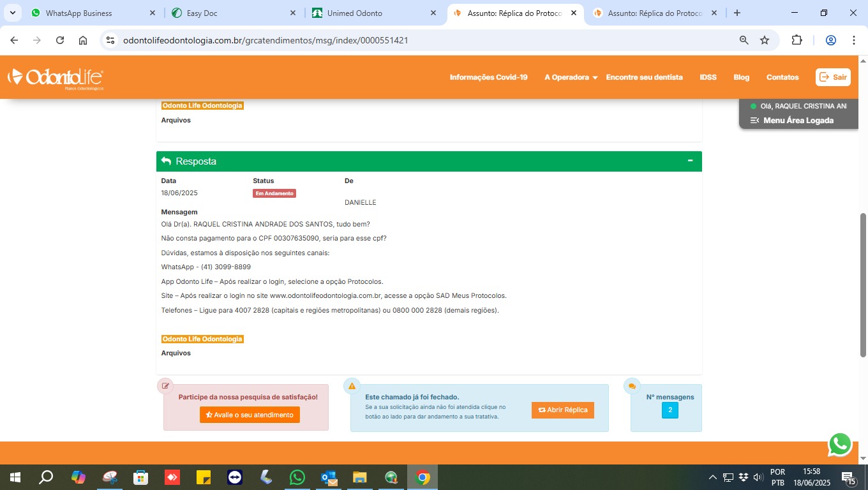The width and height of the screenshot is (868, 490).
Task: Open Microsoft Store from the taskbar
Action: [x=141, y=477]
